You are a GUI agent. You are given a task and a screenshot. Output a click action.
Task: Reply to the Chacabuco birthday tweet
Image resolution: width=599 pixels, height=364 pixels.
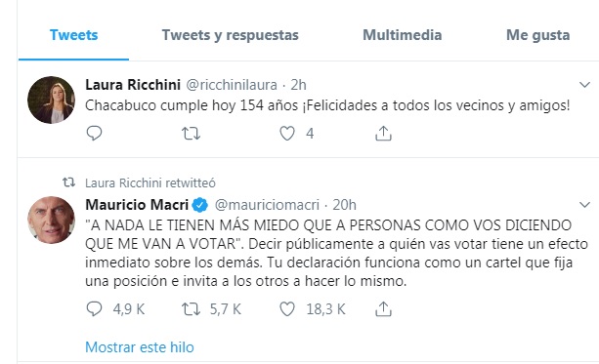point(94,134)
